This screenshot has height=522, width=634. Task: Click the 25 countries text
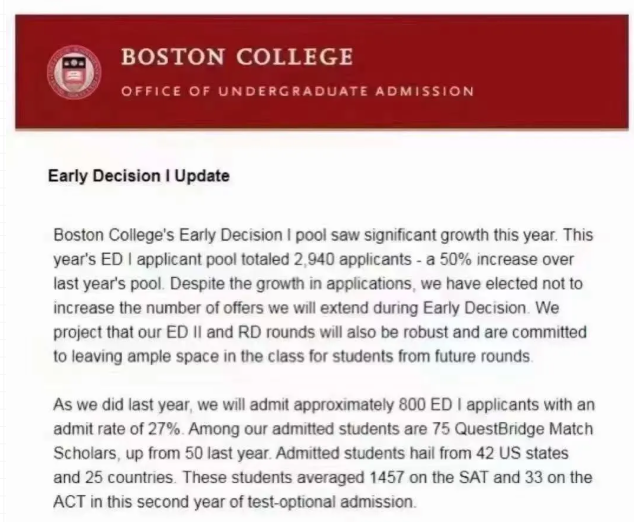click(130, 478)
